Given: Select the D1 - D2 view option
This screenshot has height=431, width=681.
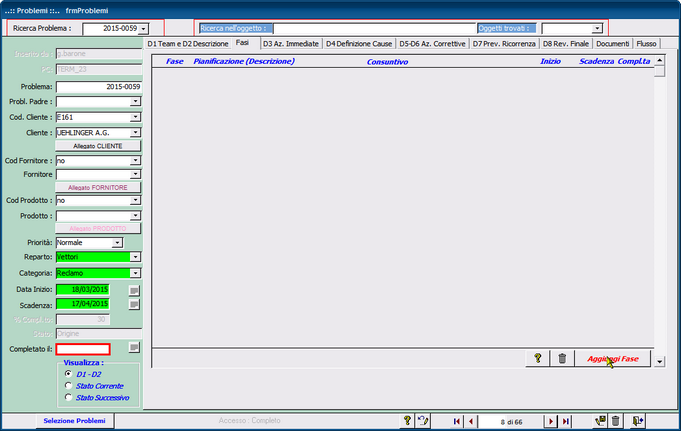Looking at the screenshot, I should point(68,374).
